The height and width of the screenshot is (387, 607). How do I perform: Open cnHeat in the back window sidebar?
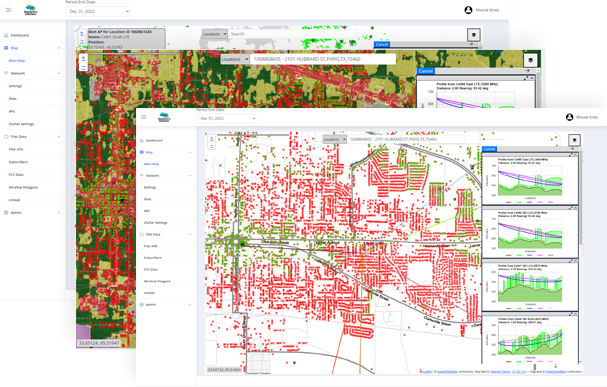[14, 200]
